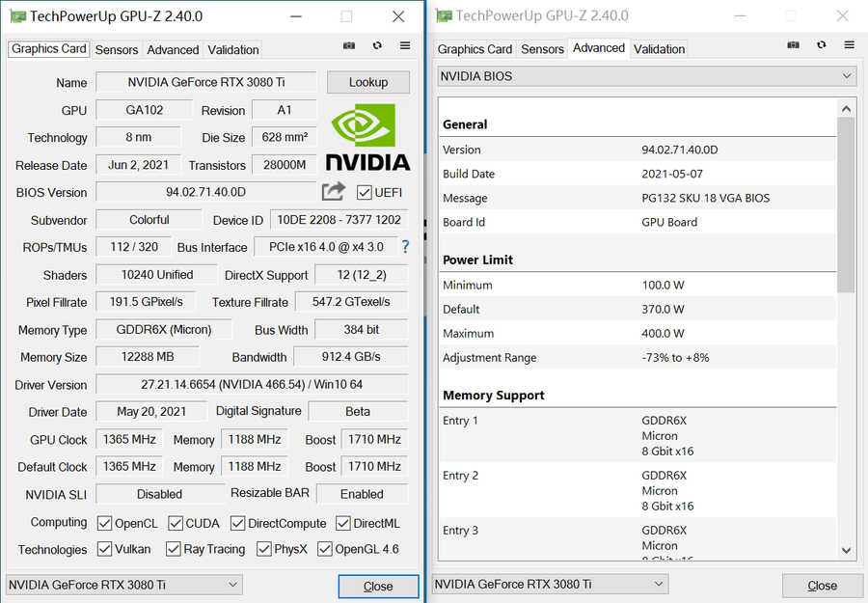
Task: Toggle the UEFI checkbox
Action: (365, 192)
